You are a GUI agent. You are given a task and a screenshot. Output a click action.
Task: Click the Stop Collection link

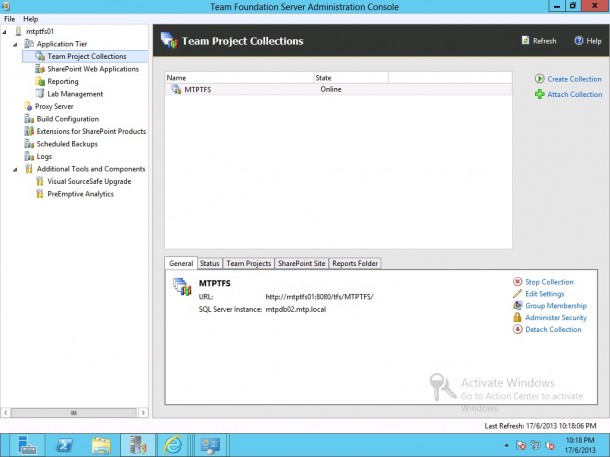(549, 282)
